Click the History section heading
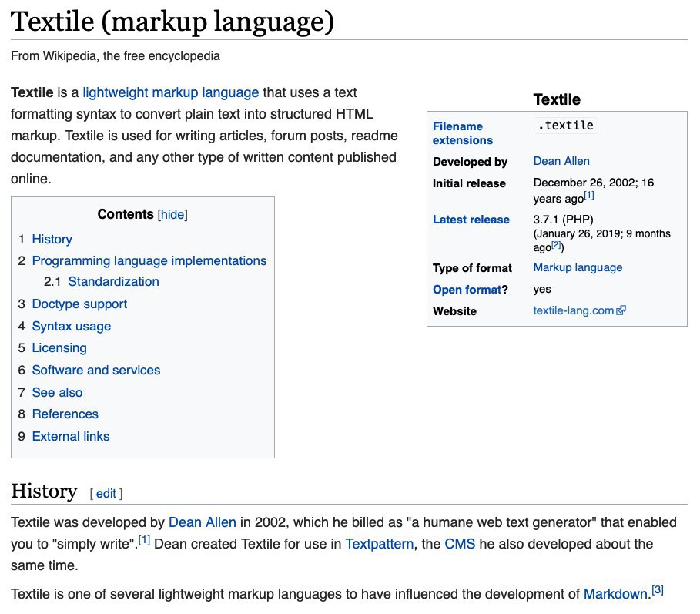The height and width of the screenshot is (614, 700). [x=44, y=492]
